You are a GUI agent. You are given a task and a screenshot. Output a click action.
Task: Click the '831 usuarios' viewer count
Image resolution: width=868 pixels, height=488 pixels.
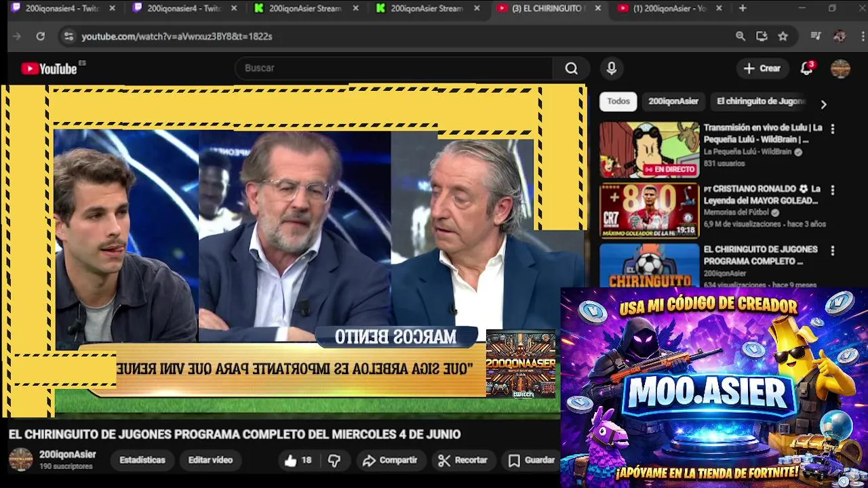(724, 163)
